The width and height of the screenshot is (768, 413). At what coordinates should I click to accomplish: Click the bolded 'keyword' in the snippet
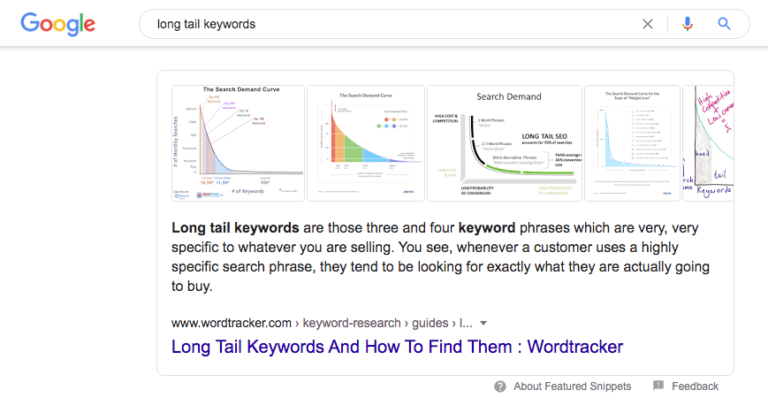click(x=487, y=228)
